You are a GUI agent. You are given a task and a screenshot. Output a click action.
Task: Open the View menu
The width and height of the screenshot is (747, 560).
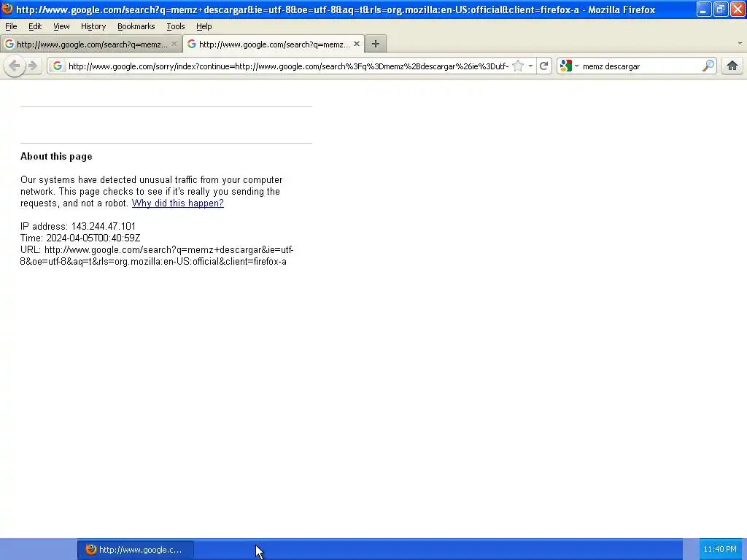pyautogui.click(x=61, y=26)
